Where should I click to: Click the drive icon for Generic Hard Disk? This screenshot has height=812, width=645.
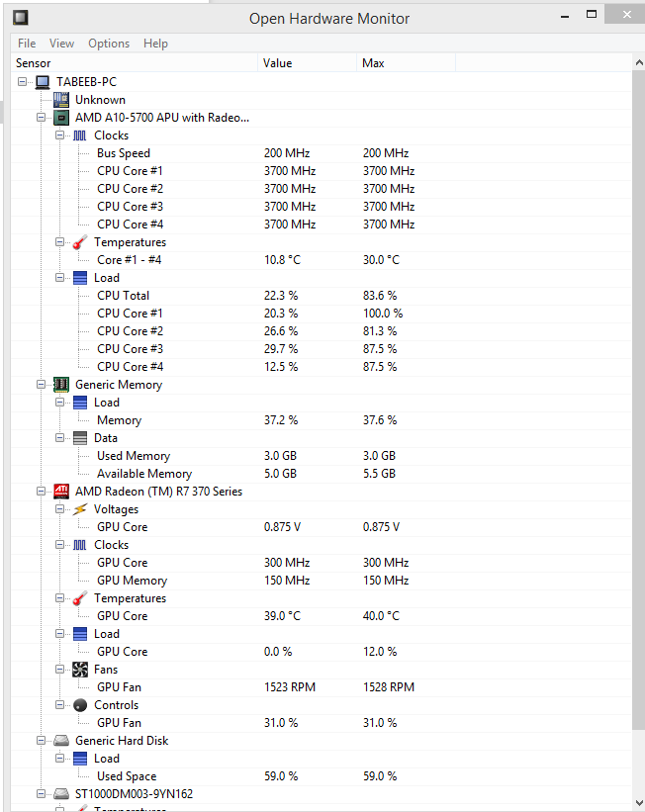(x=61, y=741)
